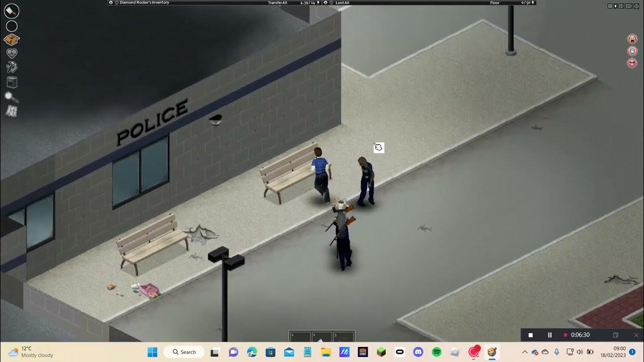Click the 4.39 / 14 weight readout
Screen dimensions: 644x362
[x=307, y=3]
